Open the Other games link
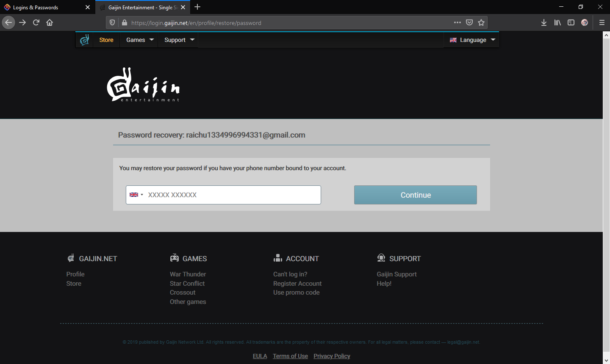 (x=188, y=302)
